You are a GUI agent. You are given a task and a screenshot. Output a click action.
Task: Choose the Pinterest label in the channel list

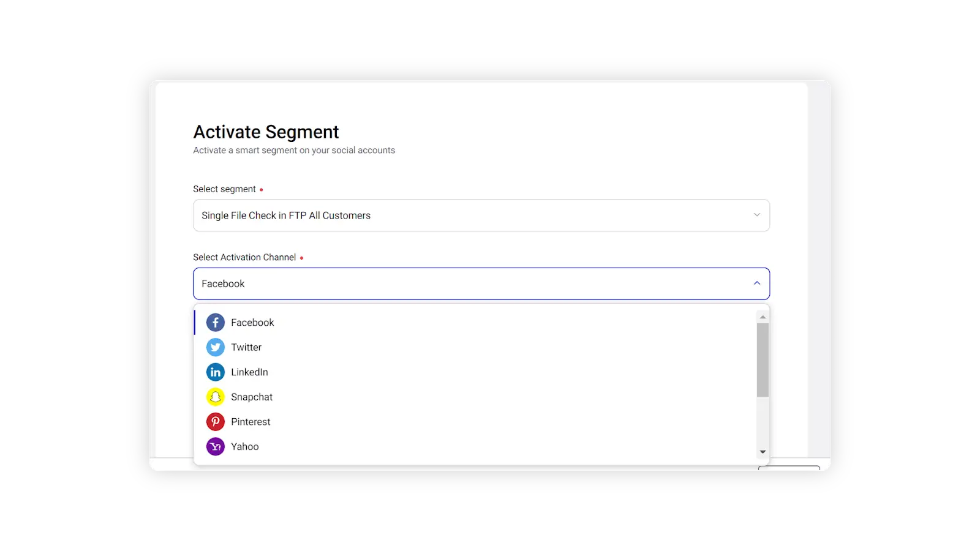point(251,422)
